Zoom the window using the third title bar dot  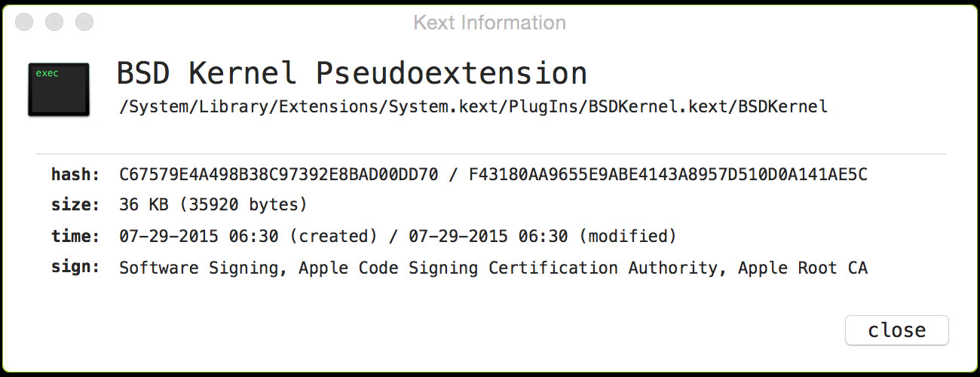pos(84,23)
